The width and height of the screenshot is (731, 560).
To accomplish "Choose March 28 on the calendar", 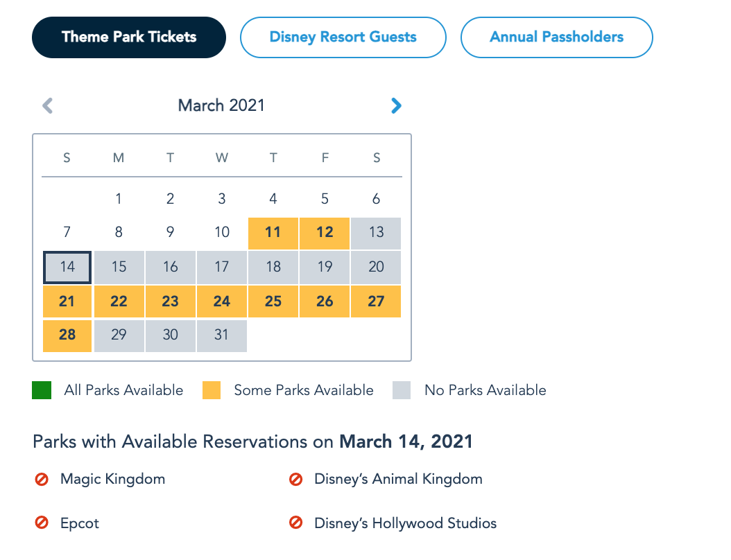I will (67, 335).
